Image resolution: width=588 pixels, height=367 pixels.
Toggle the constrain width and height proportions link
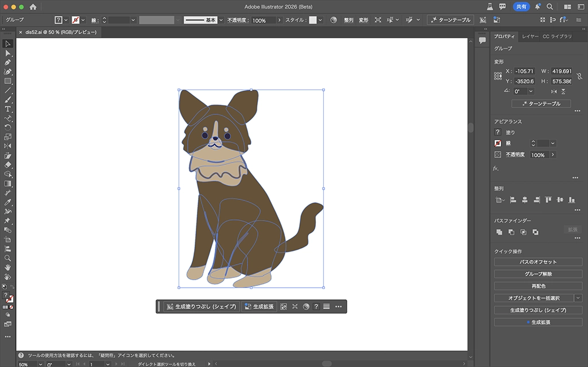click(578, 76)
